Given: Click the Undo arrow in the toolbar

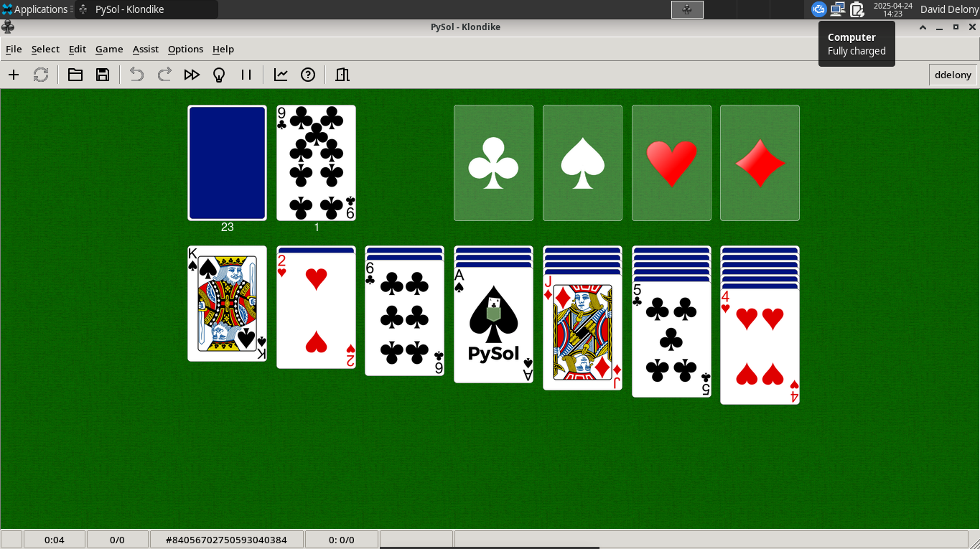Looking at the screenshot, I should point(136,75).
